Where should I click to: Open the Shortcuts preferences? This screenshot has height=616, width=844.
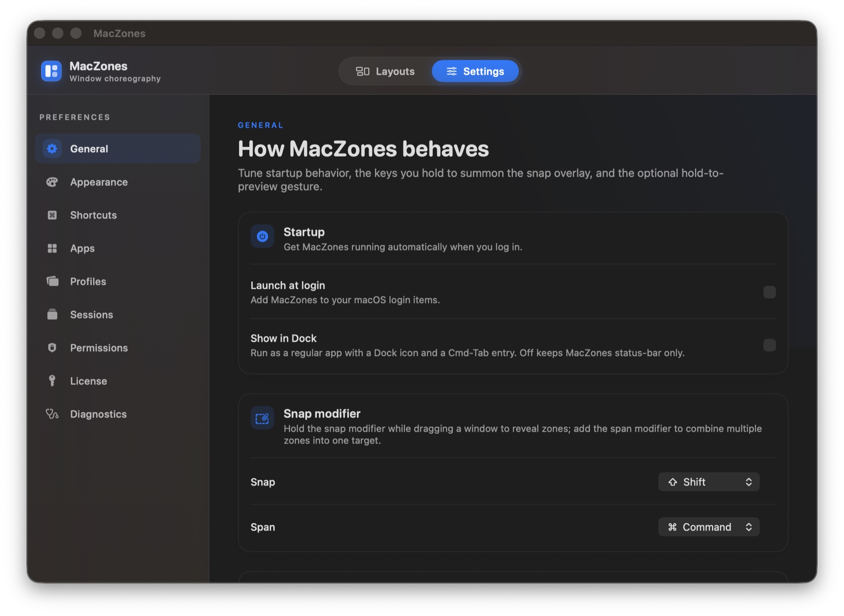tap(118, 215)
